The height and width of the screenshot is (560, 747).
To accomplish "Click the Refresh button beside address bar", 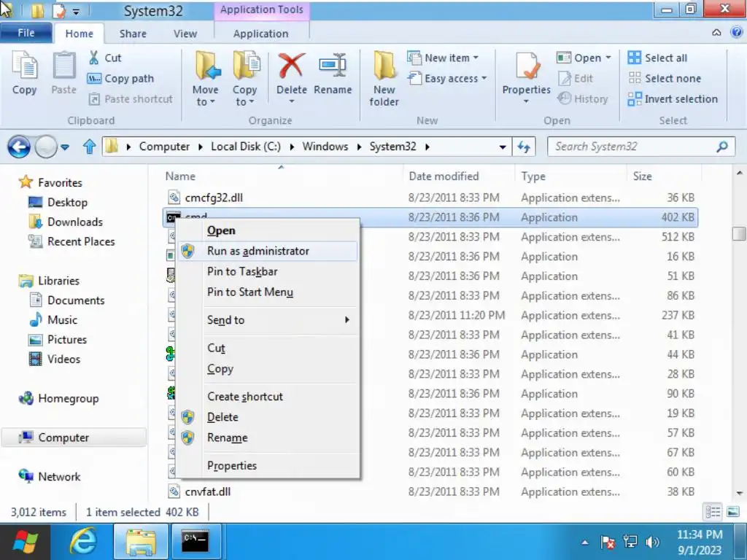I will (524, 147).
